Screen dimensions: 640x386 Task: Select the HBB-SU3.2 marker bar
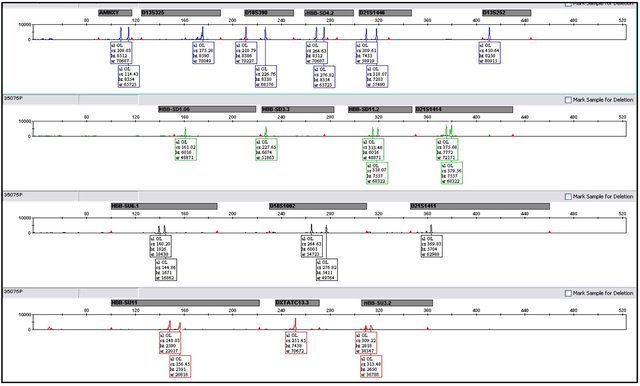(x=397, y=303)
